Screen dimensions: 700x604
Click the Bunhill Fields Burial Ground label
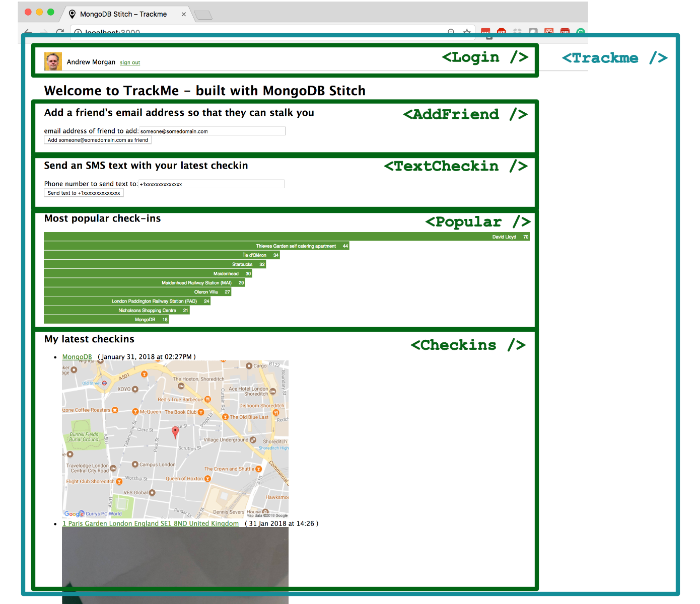tap(84, 437)
